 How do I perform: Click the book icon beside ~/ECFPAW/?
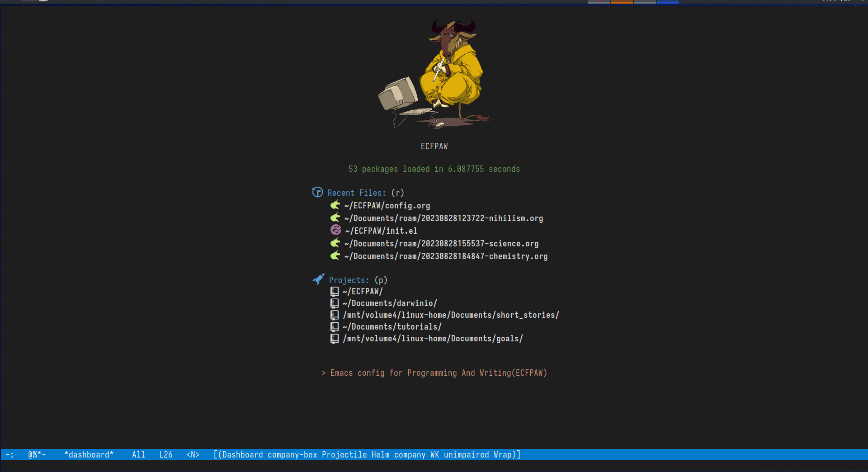tap(334, 292)
